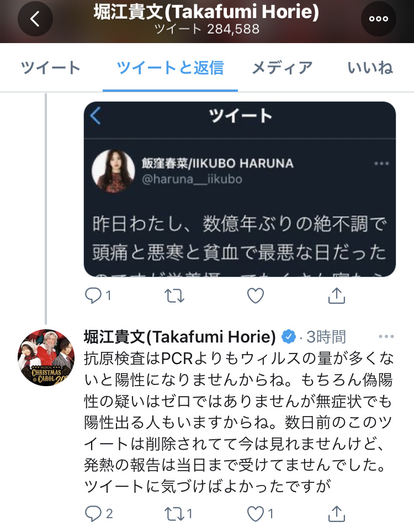Screen dimensions: 414x532
Task: View the いいね tab
Action: click(370, 67)
